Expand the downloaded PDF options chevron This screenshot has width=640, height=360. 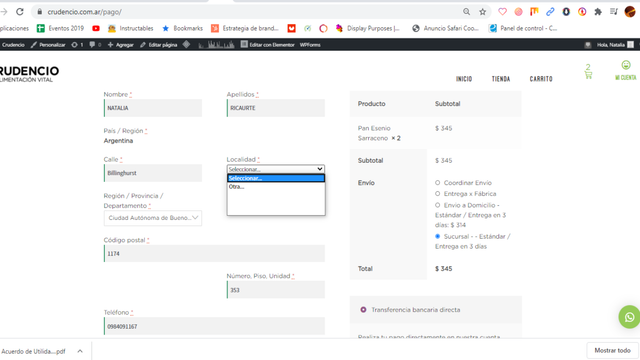click(x=80, y=351)
